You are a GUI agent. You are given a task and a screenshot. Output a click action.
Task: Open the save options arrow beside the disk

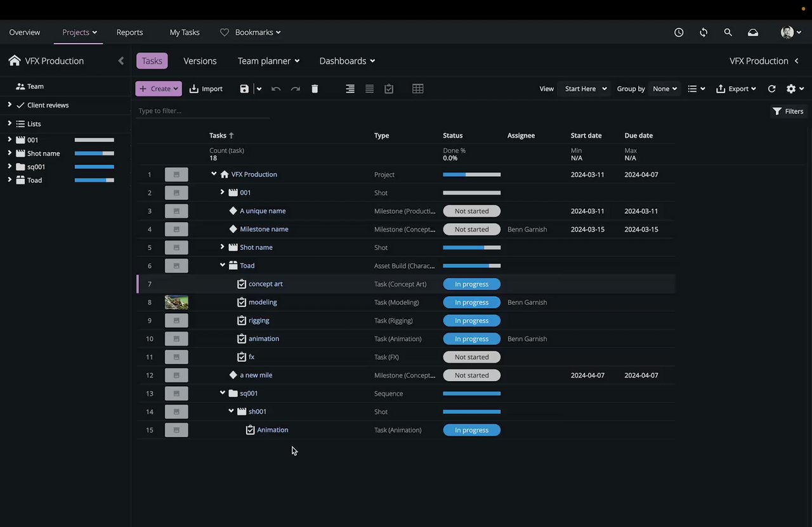pos(259,89)
